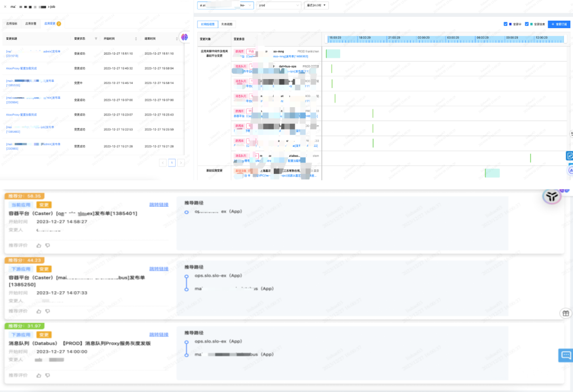This screenshot has height=392, width=573.
Task: Open 跳转链接 on the Databus card
Action: (x=159, y=335)
